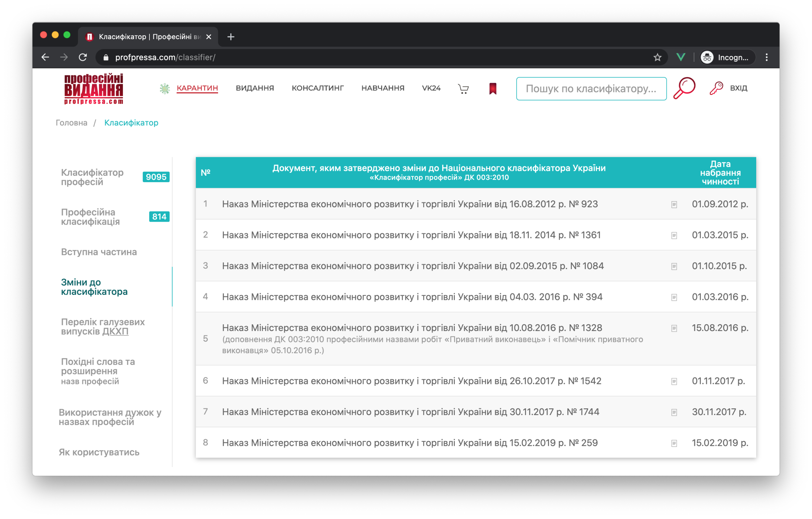The height and width of the screenshot is (519, 812).
Task: Reload the page
Action: [83, 57]
